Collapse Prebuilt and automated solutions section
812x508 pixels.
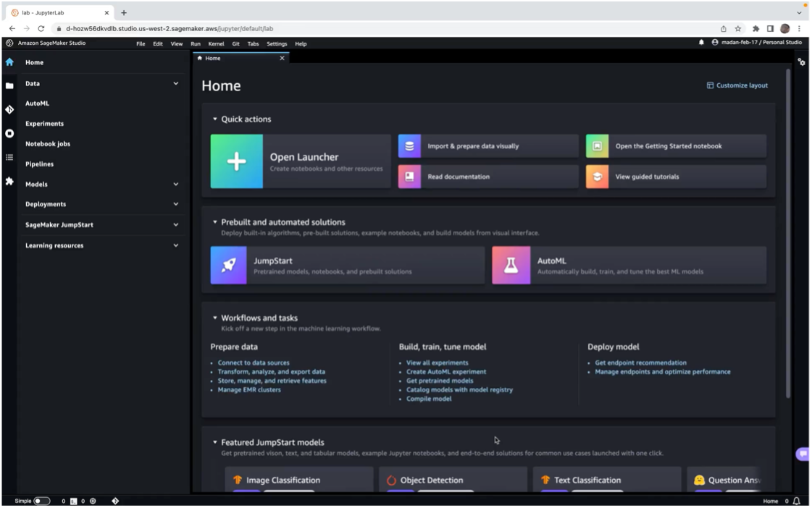click(215, 222)
